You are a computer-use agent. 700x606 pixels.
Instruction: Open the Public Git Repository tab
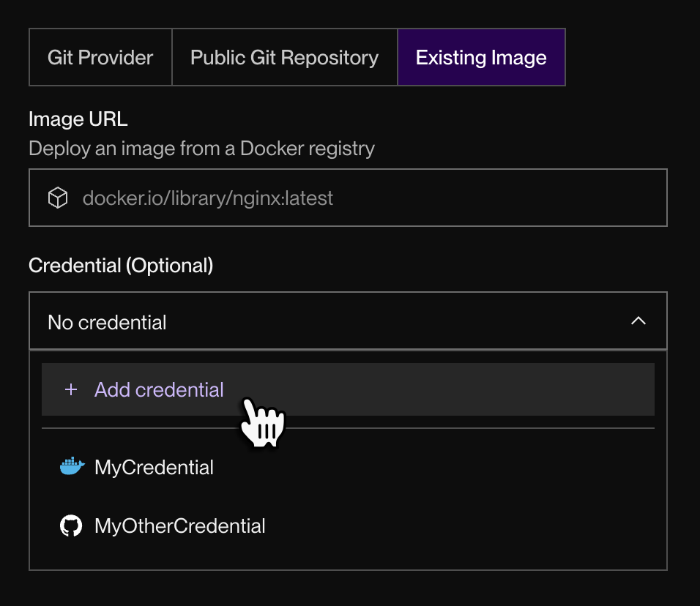[x=284, y=58]
